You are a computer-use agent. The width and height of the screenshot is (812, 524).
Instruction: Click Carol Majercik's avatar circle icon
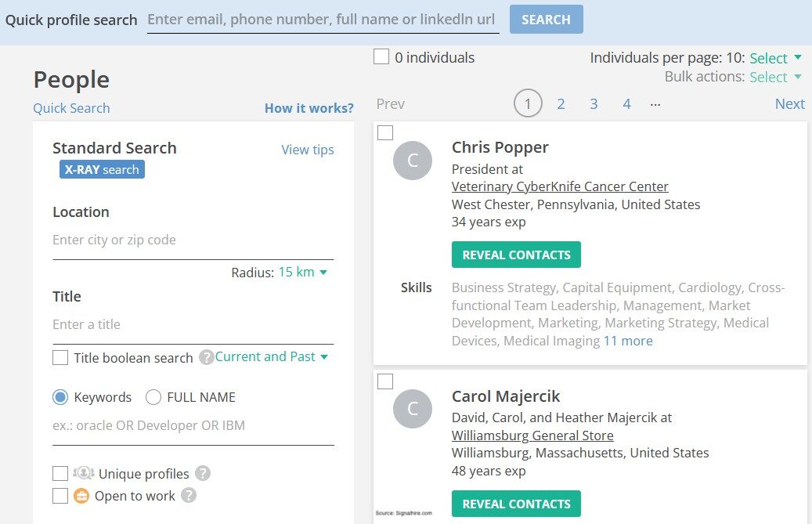[413, 409]
